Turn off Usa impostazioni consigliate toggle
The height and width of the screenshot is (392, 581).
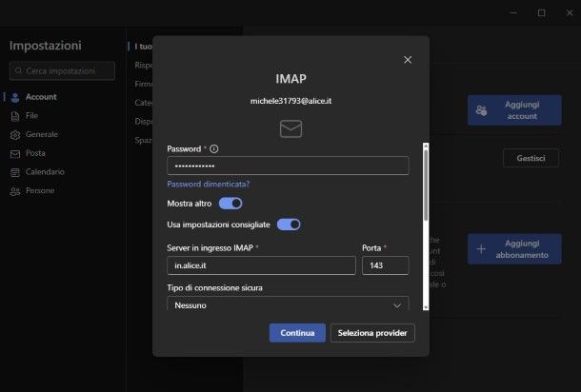[x=289, y=225]
